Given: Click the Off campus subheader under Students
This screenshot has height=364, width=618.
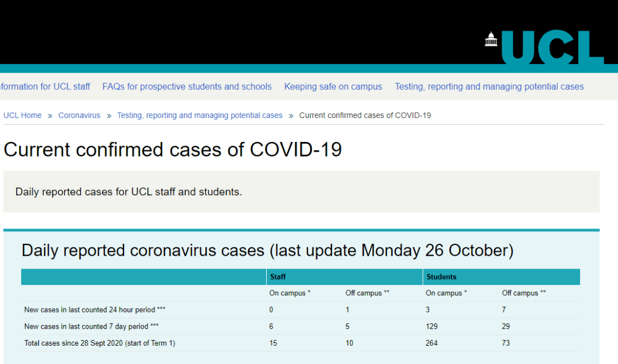Looking at the screenshot, I should (524, 294).
